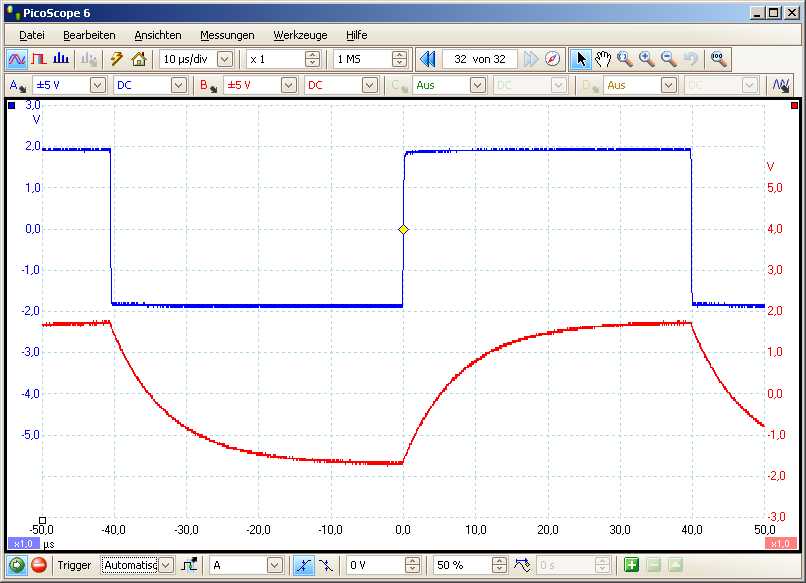Viewport: 806px width, 583px height.
Task: Click the red channel B axis square
Action: (x=795, y=105)
